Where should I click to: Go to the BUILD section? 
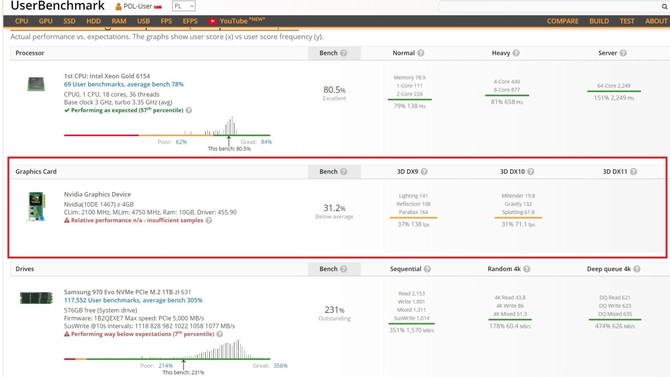coord(599,21)
